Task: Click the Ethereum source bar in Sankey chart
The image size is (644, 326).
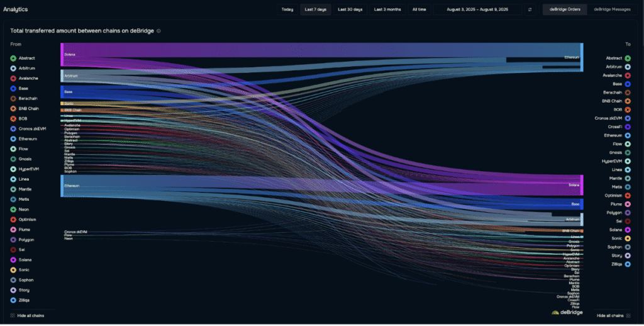Action: 62,186
